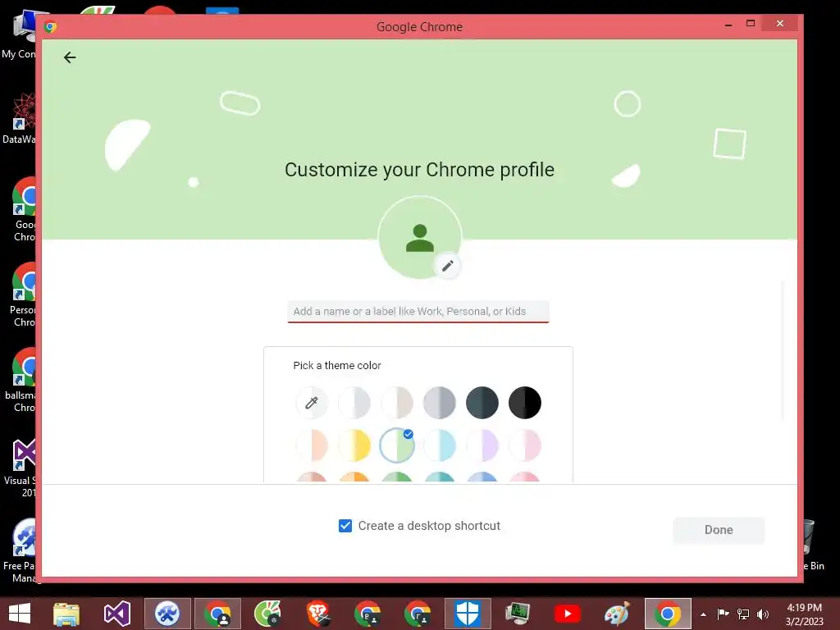Pick the medium gray theme color
The image size is (840, 630).
point(440,403)
